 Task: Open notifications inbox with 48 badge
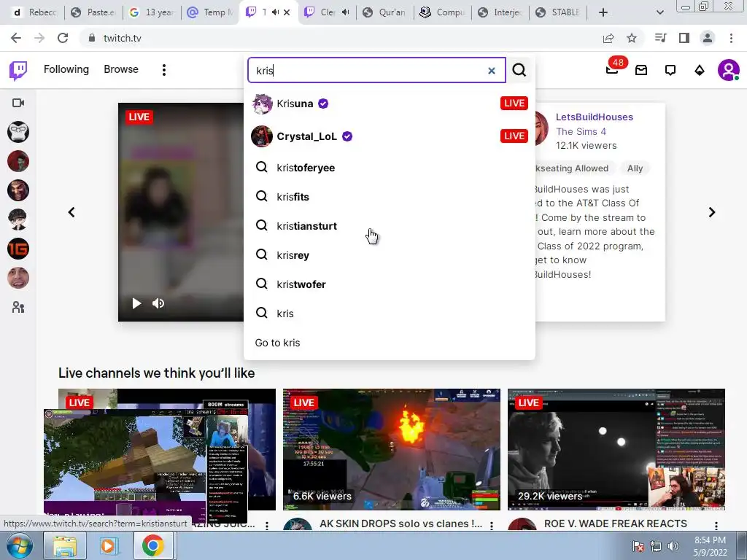pos(613,70)
